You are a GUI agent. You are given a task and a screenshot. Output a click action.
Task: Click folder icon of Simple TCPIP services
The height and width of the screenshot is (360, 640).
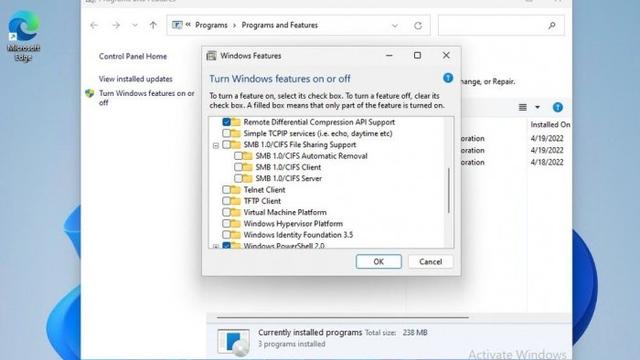pos(236,133)
